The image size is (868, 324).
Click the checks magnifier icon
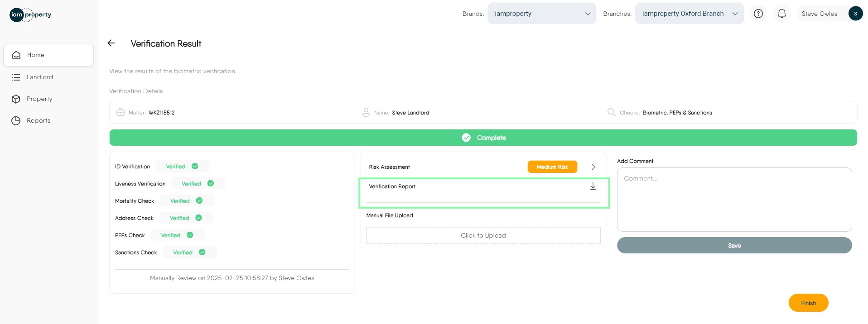click(611, 112)
